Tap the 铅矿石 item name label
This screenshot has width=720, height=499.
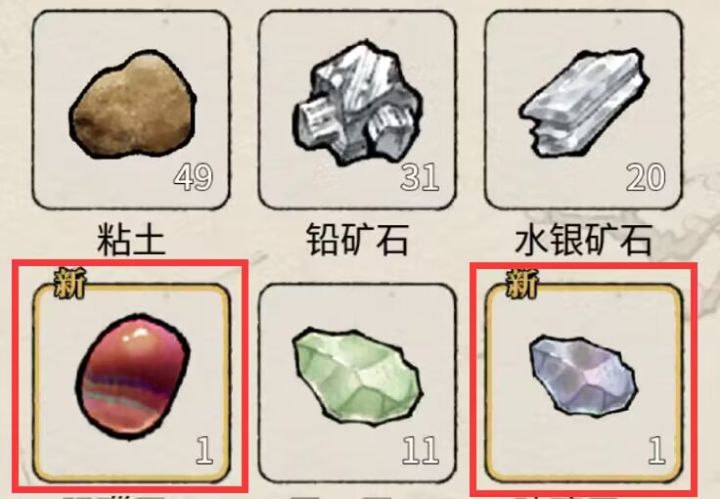tap(357, 239)
